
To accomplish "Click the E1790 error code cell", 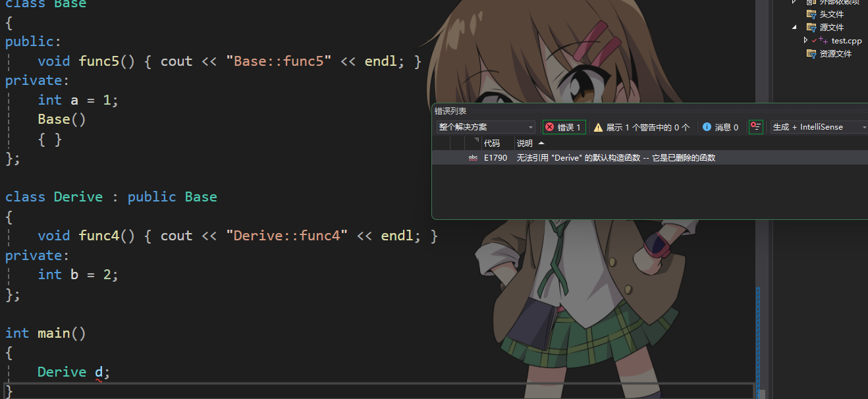I will [x=495, y=158].
